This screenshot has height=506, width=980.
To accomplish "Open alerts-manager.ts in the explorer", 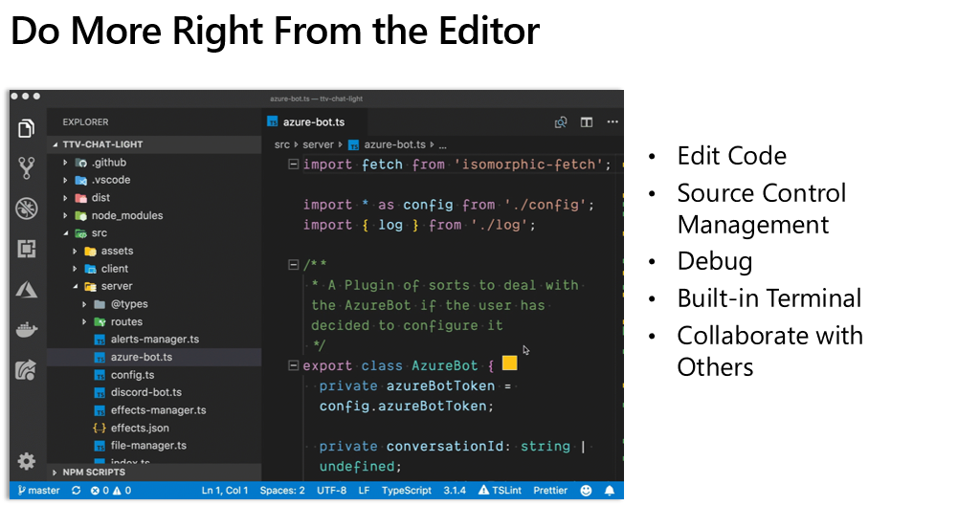I will pos(154,340).
